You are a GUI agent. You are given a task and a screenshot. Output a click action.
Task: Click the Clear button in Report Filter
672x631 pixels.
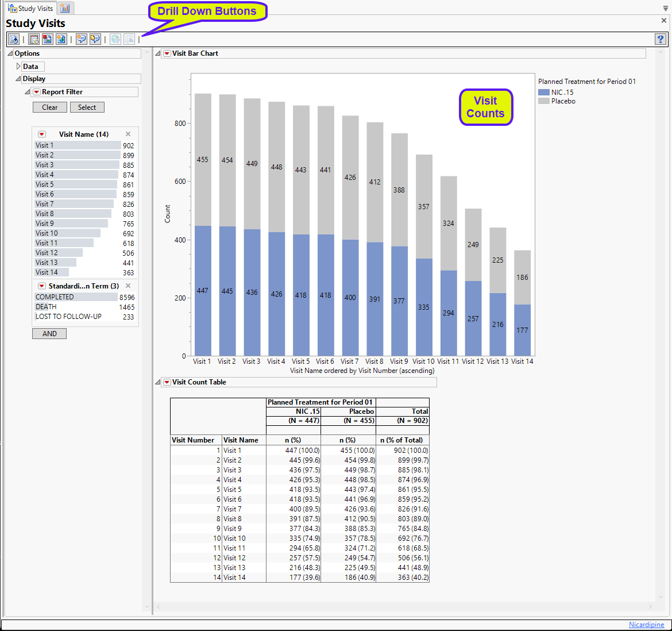pos(49,107)
